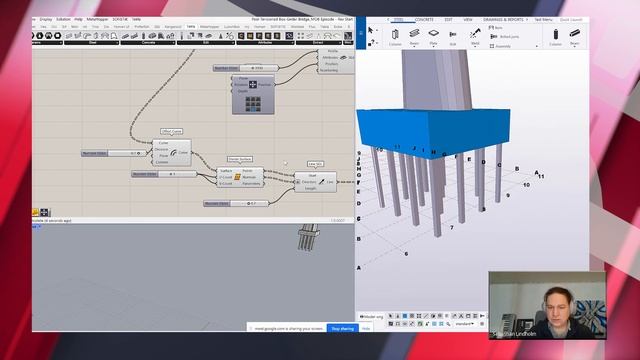Select the steel Beam tool in Tekla ribbon
Screen dimensions: 640x360
pyautogui.click(x=414, y=36)
